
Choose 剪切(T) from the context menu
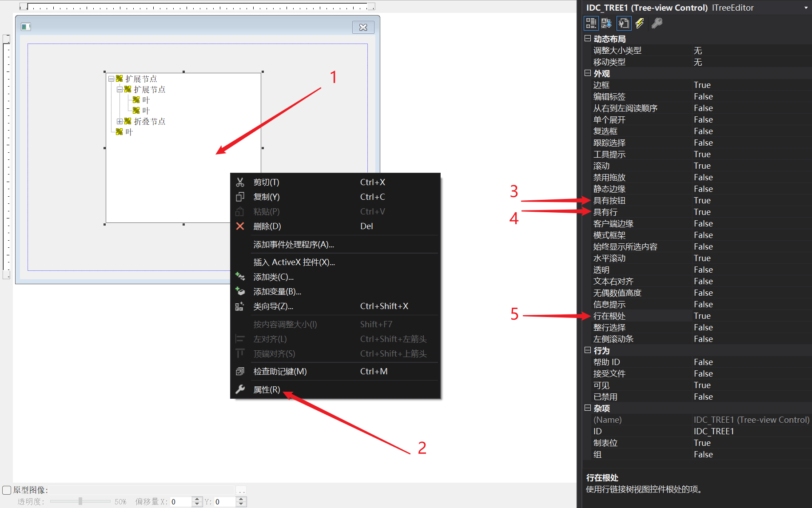coord(335,182)
